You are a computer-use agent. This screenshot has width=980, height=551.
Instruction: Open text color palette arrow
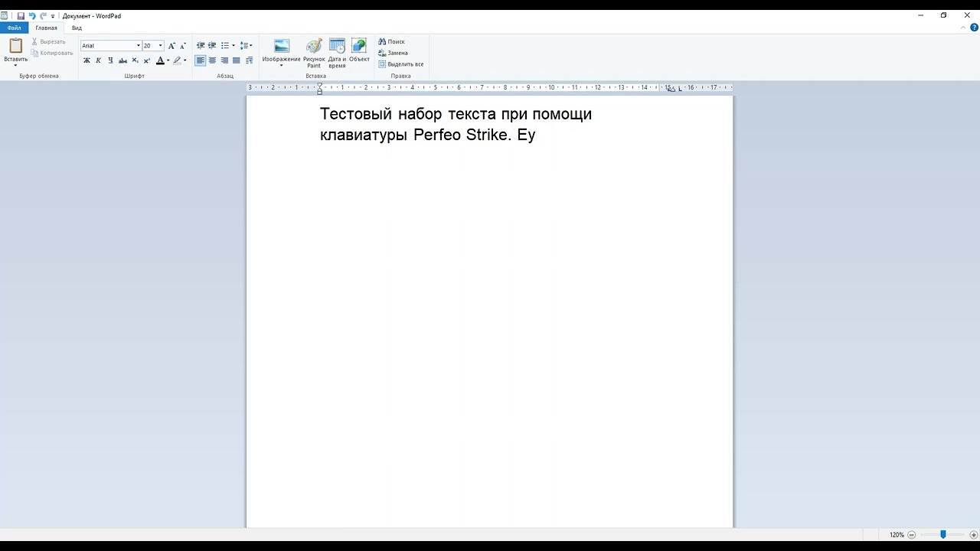pyautogui.click(x=168, y=60)
